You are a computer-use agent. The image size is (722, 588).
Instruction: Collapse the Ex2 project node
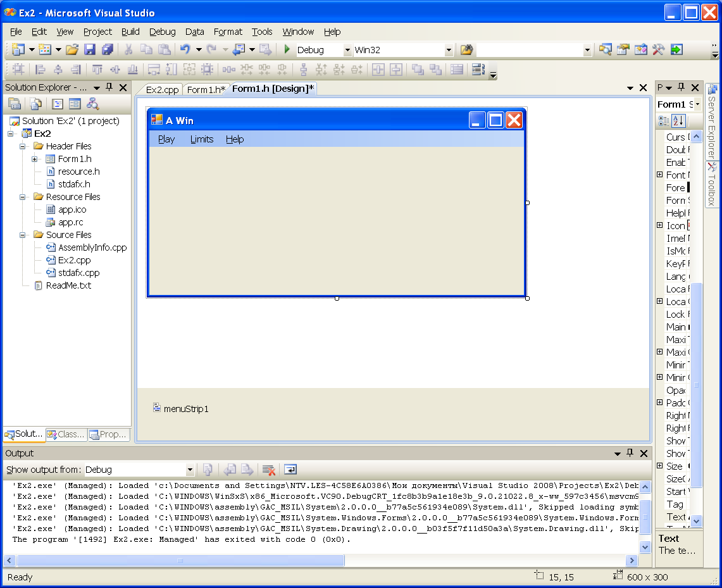10,134
